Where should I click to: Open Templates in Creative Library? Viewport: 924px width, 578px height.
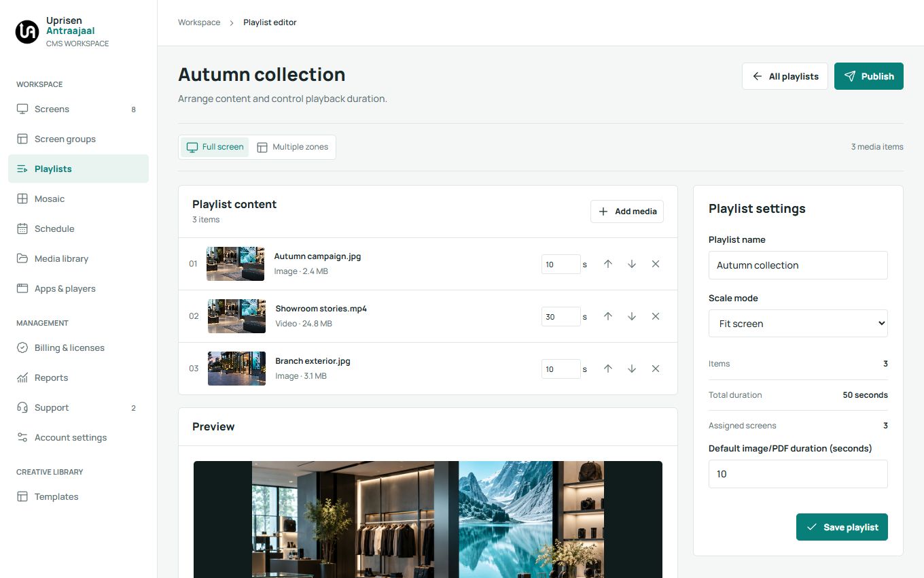point(78,496)
